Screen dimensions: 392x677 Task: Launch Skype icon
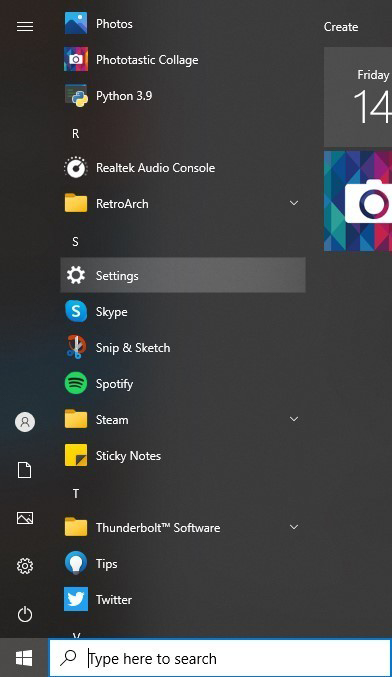coord(76,311)
